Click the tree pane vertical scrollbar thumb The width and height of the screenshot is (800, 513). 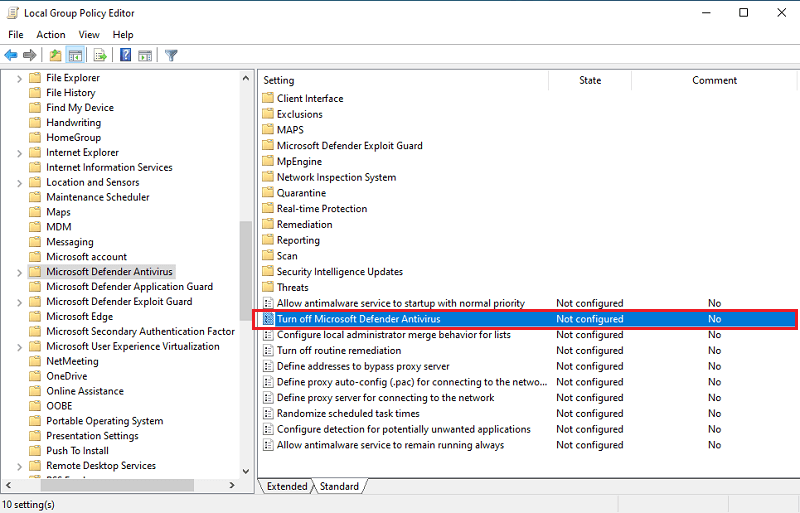click(245, 271)
